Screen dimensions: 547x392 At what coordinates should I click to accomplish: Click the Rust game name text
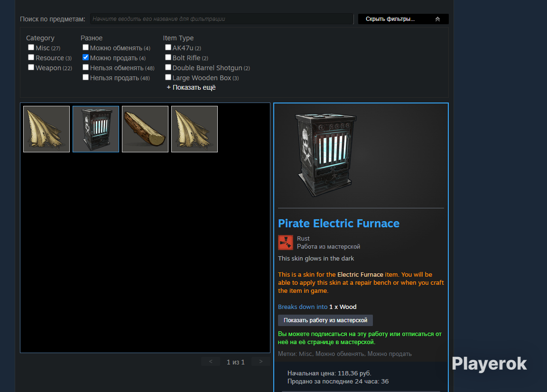[x=303, y=238]
